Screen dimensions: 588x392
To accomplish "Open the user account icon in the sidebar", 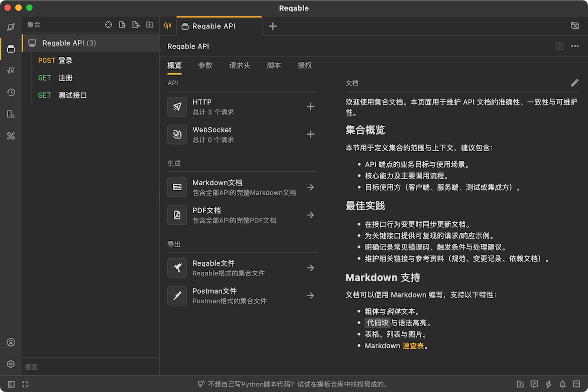I will 11,342.
